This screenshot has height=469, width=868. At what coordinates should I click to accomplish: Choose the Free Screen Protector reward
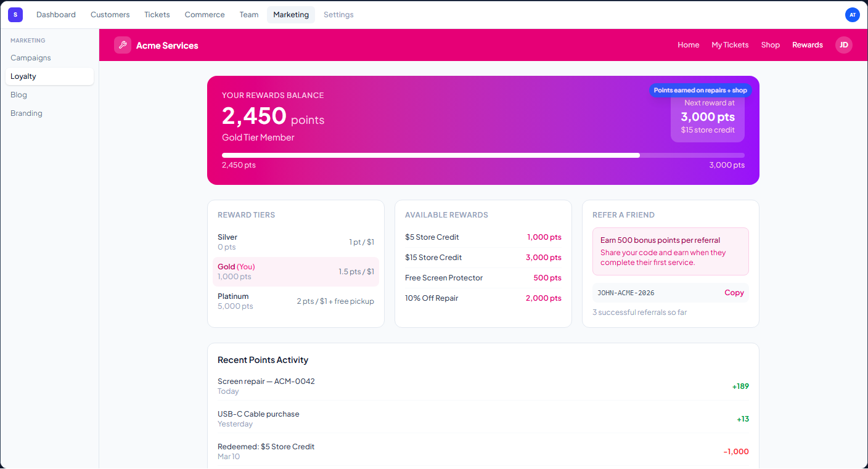(x=483, y=278)
